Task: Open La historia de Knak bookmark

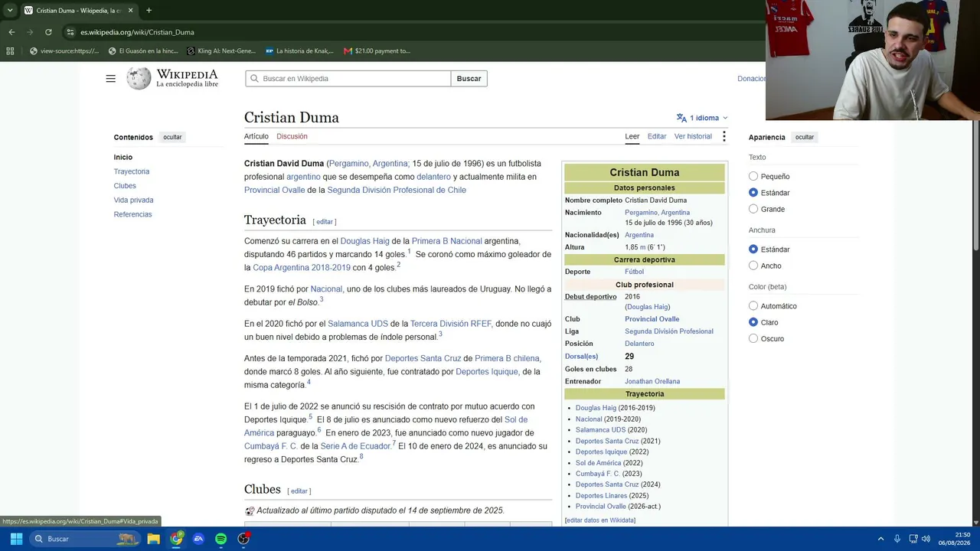Action: (x=299, y=51)
